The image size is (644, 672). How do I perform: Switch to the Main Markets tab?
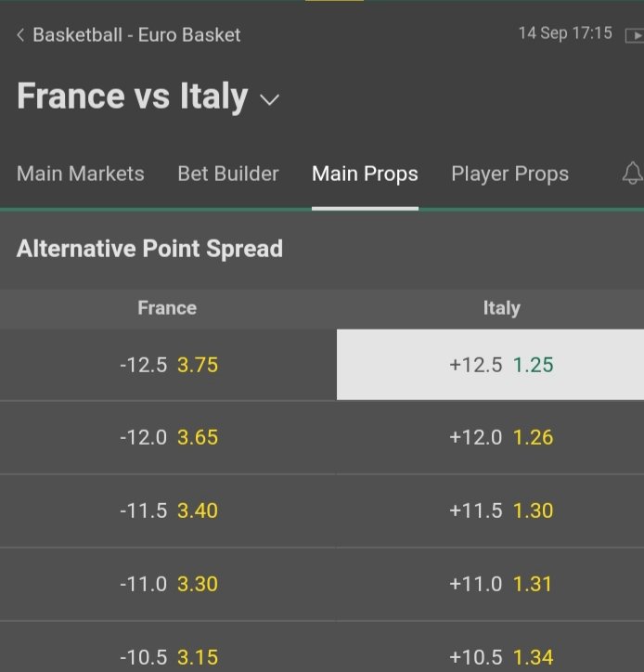[x=81, y=174]
